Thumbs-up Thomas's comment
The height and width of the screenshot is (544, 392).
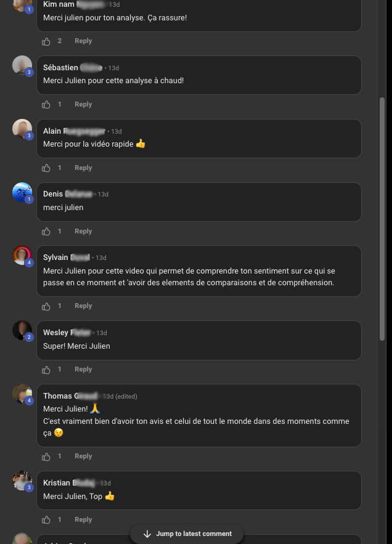[x=46, y=457]
